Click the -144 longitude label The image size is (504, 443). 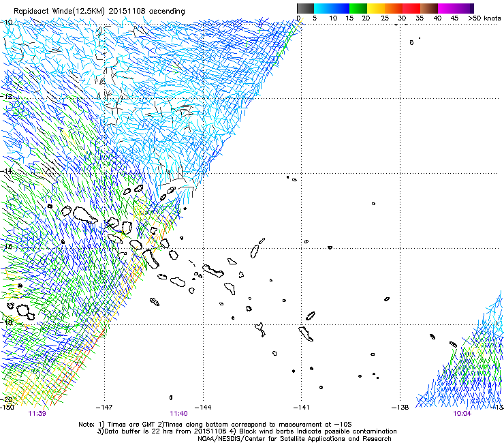203,408
